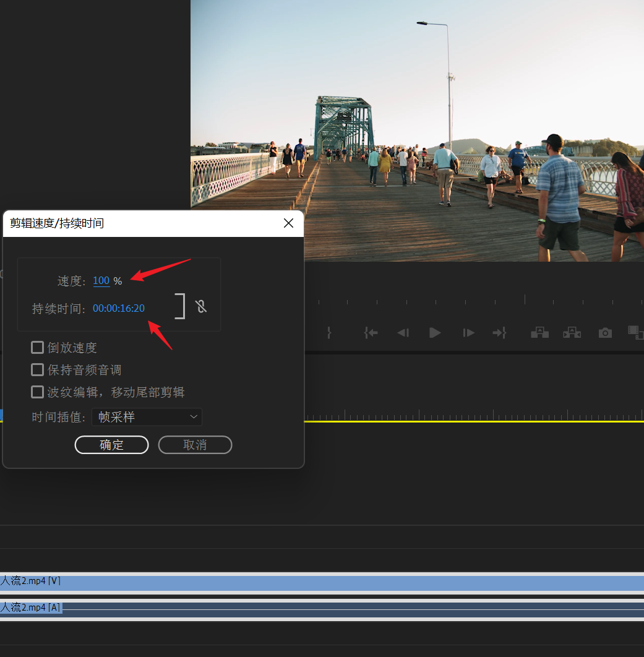The height and width of the screenshot is (657, 644).
Task: Click the speed value 100
Action: [x=101, y=281]
